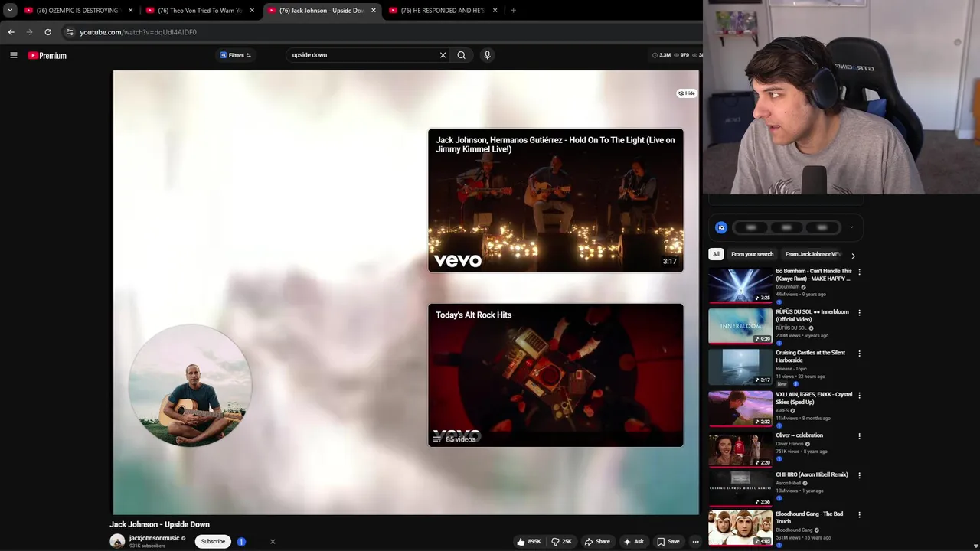980x551 pixels.
Task: Click the circular Jack Johnson channel card
Action: click(190, 386)
